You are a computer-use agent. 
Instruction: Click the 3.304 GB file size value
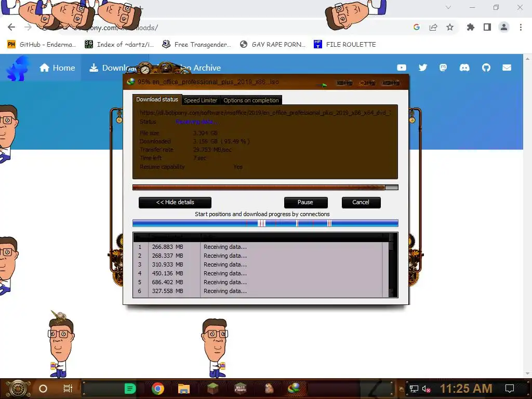tap(205, 133)
